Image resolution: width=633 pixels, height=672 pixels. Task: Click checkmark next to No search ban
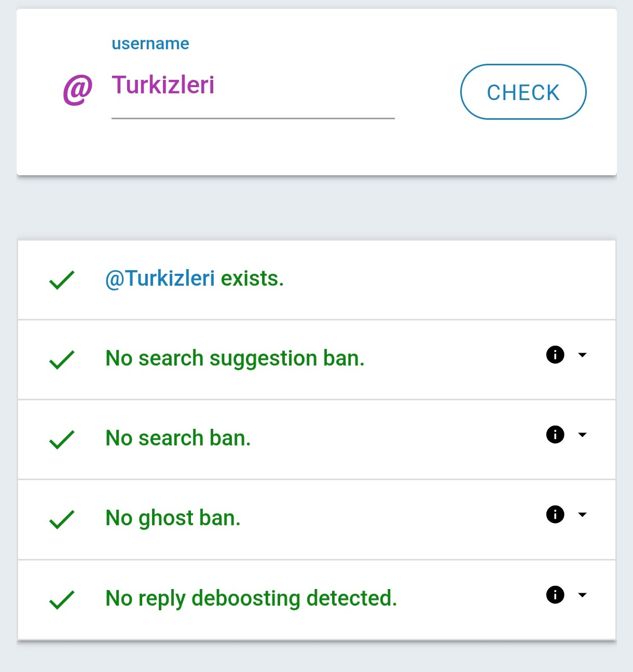[62, 439]
